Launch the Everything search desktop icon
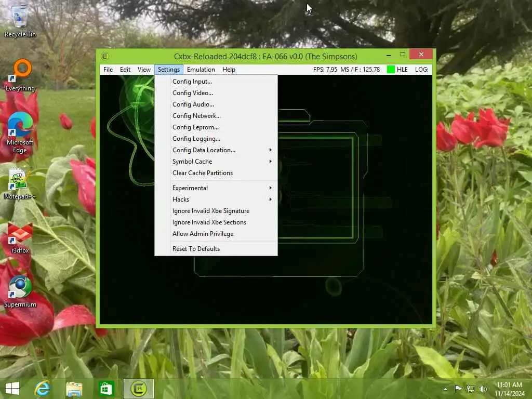Image resolution: width=532 pixels, height=399 pixels. 20,75
